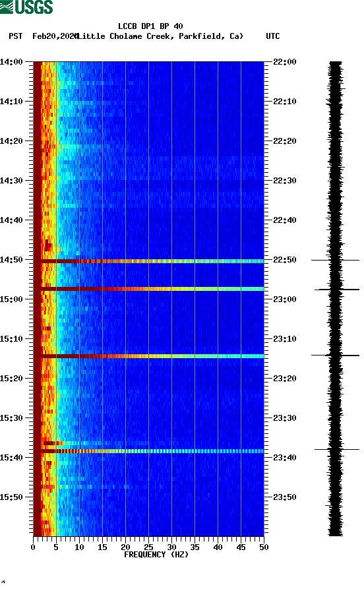Click the 14:20 PST time label

(x=11, y=141)
